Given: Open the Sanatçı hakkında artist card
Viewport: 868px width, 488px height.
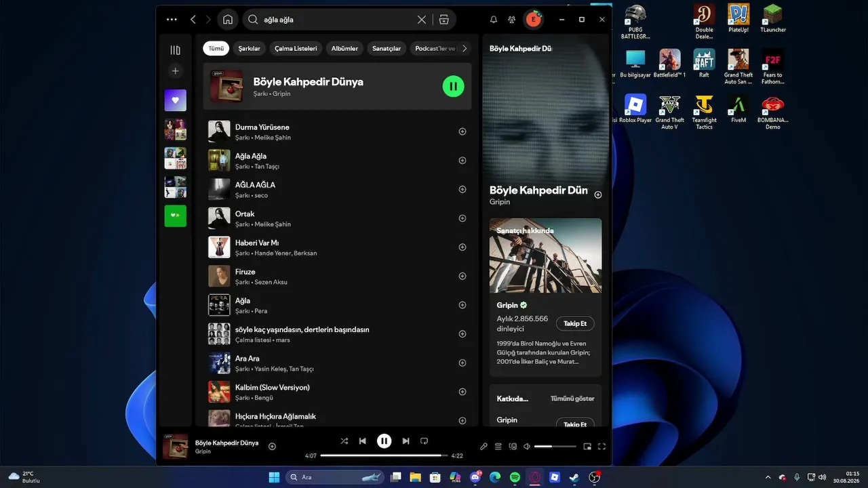Looking at the screenshot, I should click(x=545, y=297).
